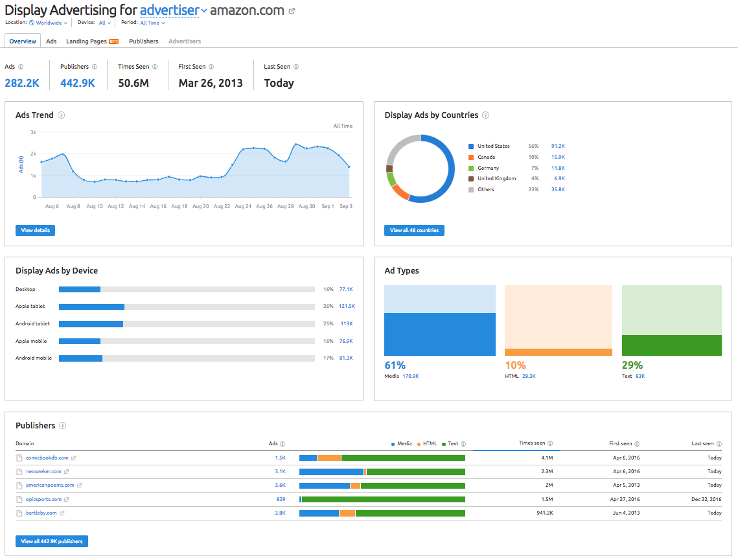
Task: Click the countries donut chart
Action: 421,169
